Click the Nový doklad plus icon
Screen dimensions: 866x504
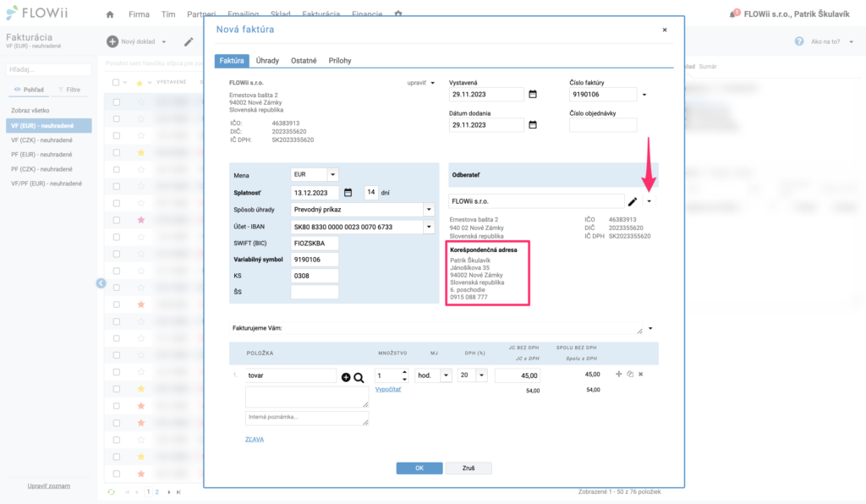[x=112, y=41]
